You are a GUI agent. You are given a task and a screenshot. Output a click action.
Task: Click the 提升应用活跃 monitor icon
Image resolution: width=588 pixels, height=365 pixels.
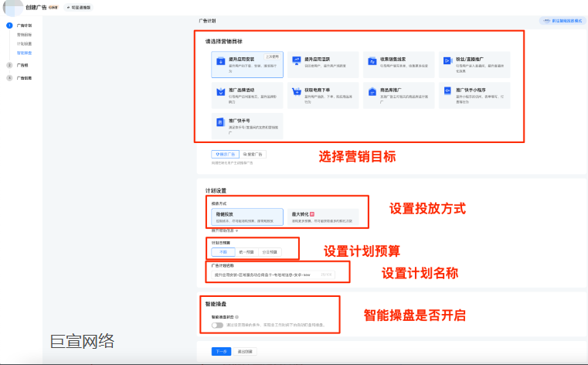(x=297, y=61)
